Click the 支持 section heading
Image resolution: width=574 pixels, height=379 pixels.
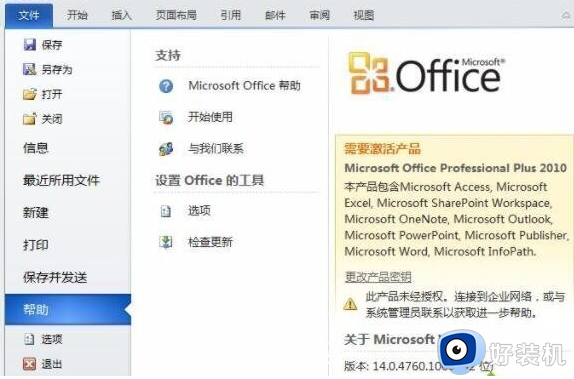pos(168,55)
